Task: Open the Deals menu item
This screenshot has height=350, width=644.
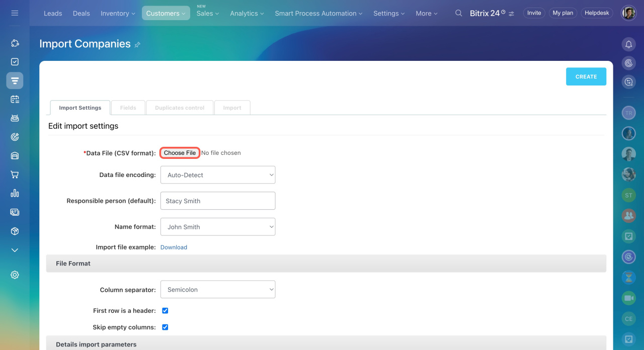Action: click(82, 13)
